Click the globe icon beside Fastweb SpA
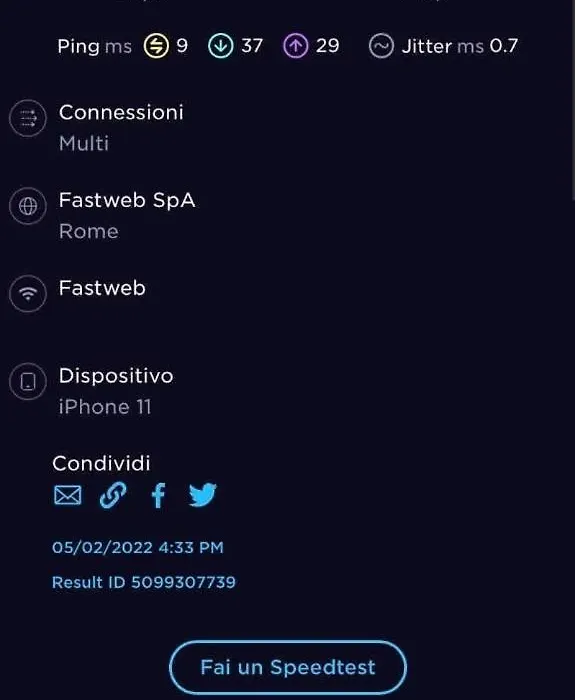This screenshot has height=700, width=575. 28,206
